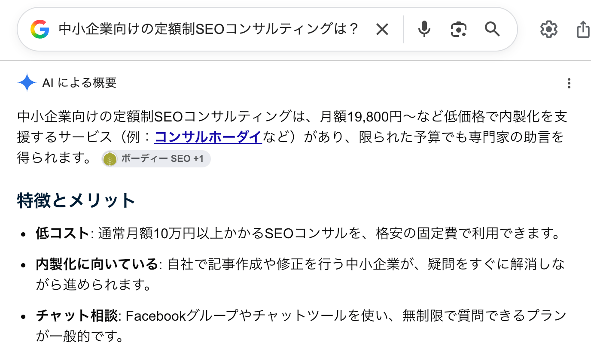Viewport: 591px width, 364px height.
Task: Click the blue AI overview sparkle icon
Action: tap(27, 82)
